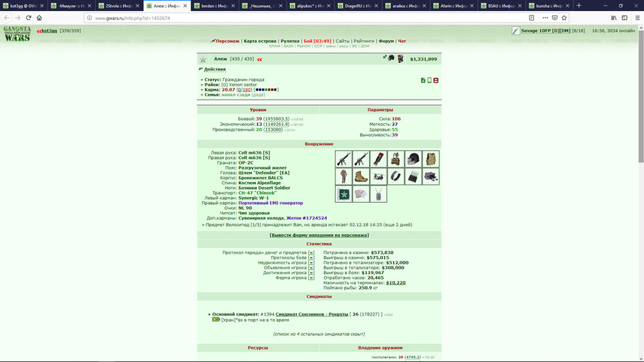Image resolution: width=644 pixels, height=362 pixels.
Task: Bookmark this page with the star icon
Action: tap(564, 17)
